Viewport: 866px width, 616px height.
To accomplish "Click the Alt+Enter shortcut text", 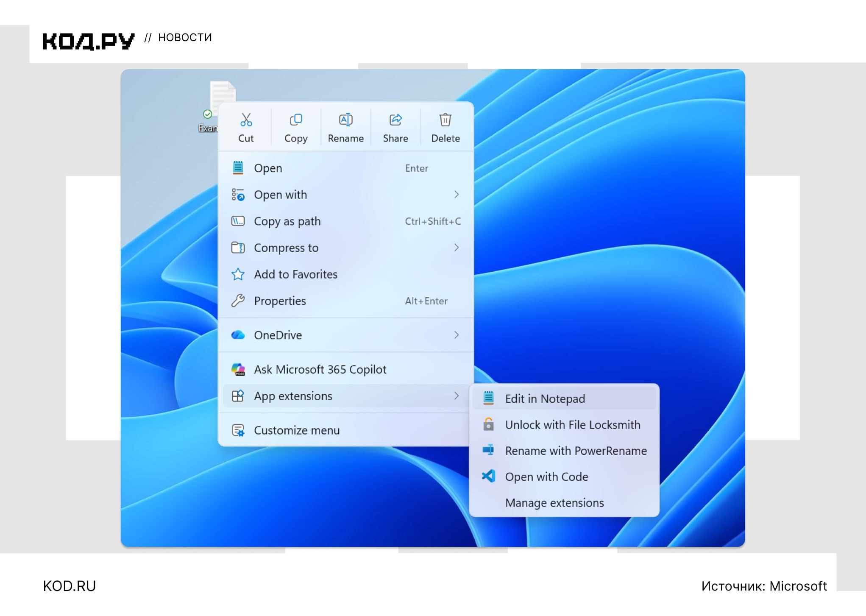I will tap(426, 301).
